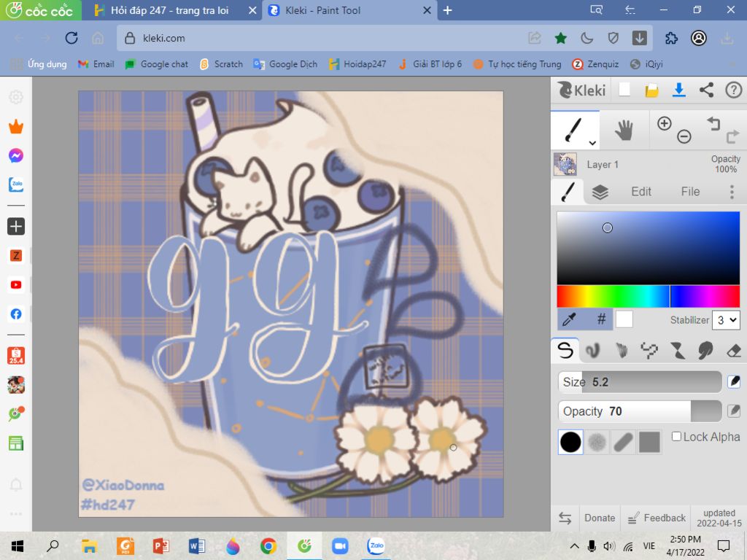Choose the square brush tip
This screenshot has height=560, width=747.
[649, 442]
